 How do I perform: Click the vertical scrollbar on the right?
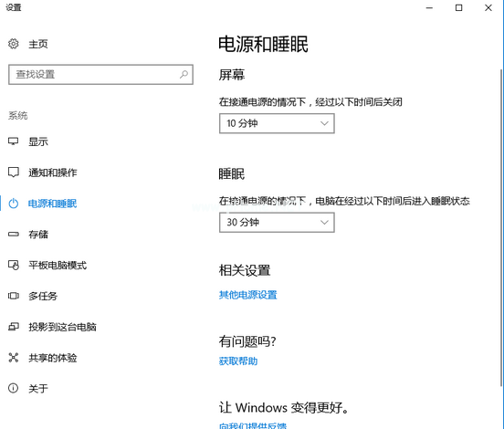coord(501,227)
